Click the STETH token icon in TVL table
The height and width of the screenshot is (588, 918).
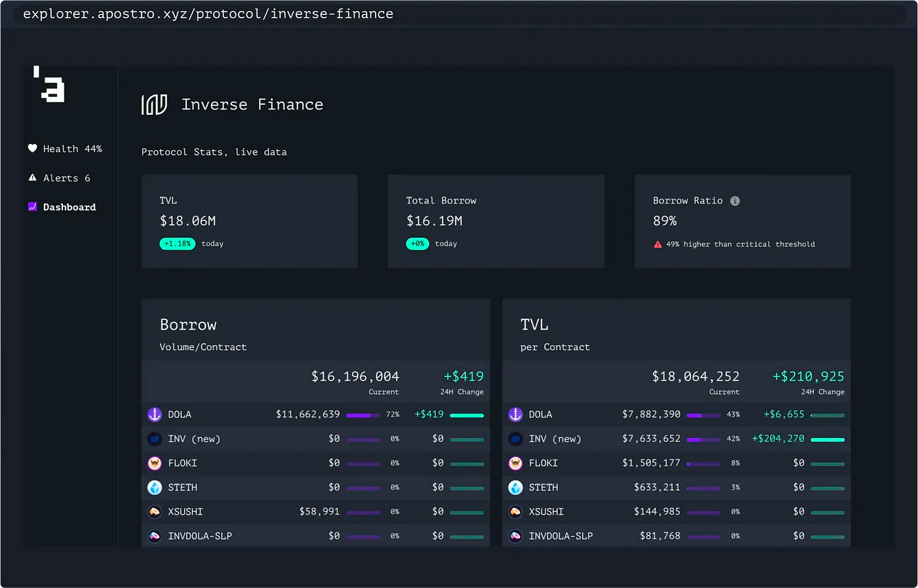coord(515,487)
